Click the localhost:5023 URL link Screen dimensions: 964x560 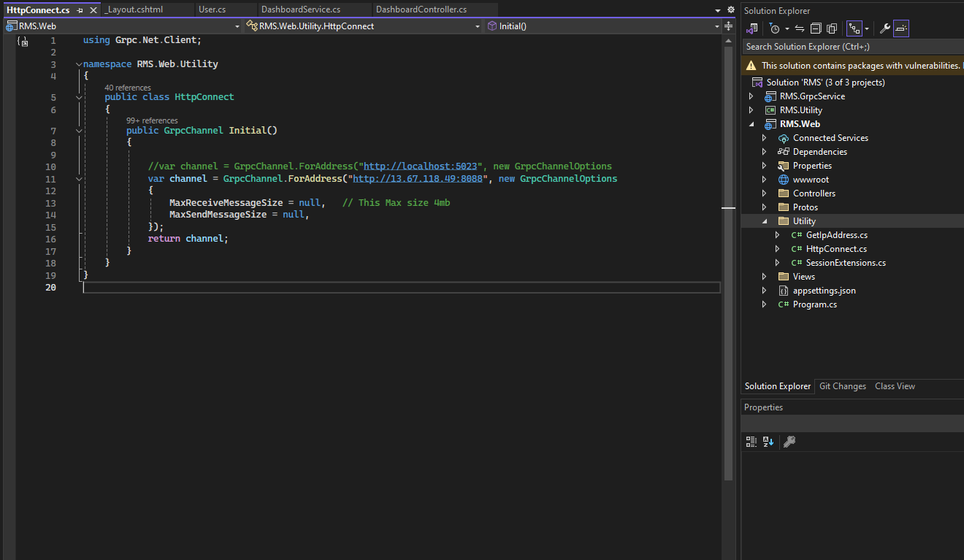(420, 166)
